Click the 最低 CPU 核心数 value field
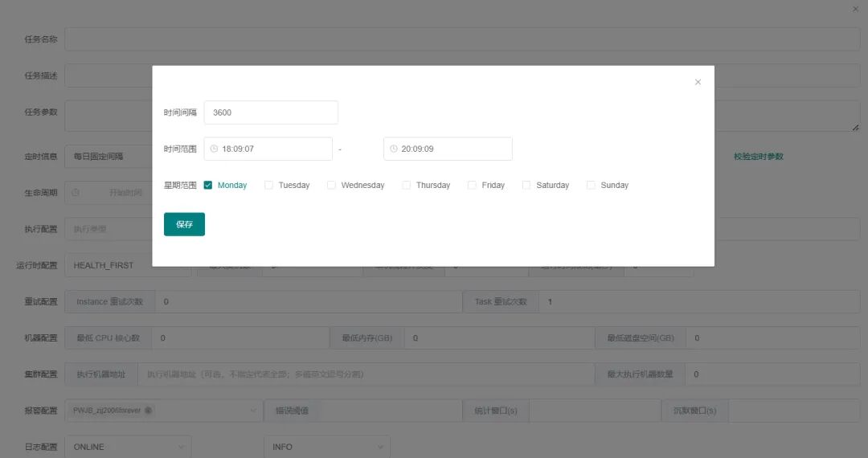The height and width of the screenshot is (458, 868). pos(240,338)
